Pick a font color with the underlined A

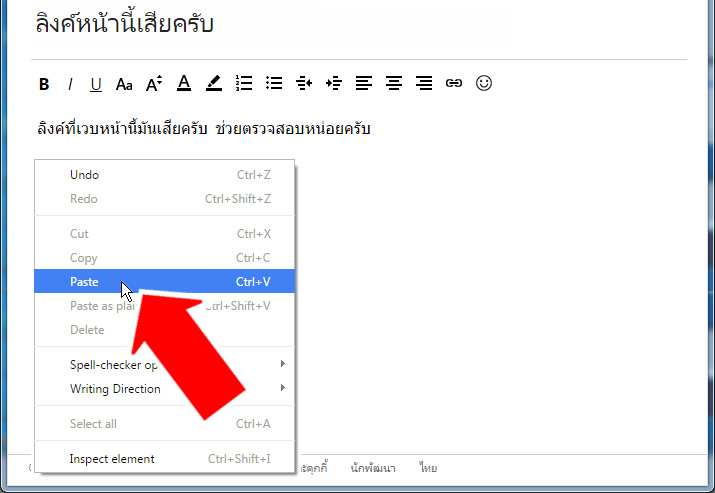click(x=183, y=84)
